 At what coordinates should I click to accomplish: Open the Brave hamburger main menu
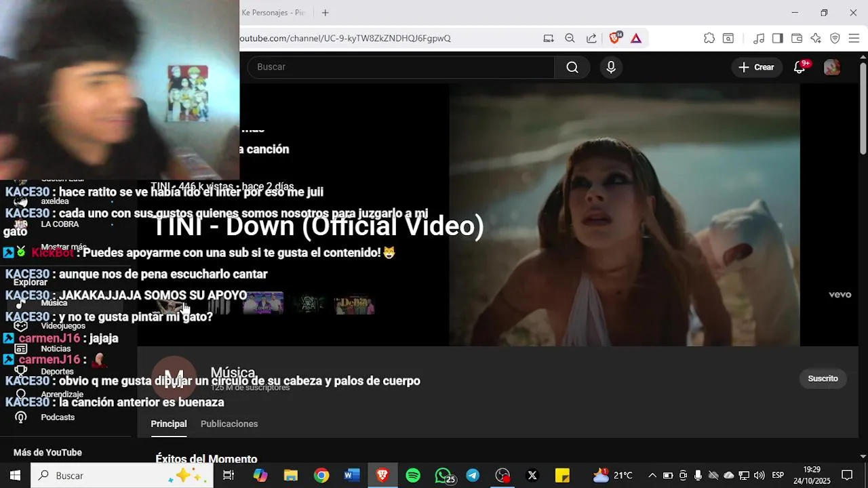[x=854, y=39]
